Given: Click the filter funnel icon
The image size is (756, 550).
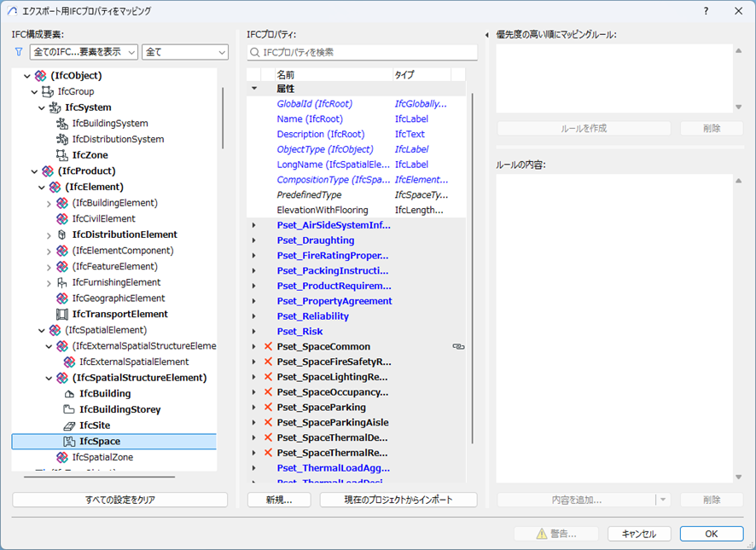Looking at the screenshot, I should tap(19, 51).
